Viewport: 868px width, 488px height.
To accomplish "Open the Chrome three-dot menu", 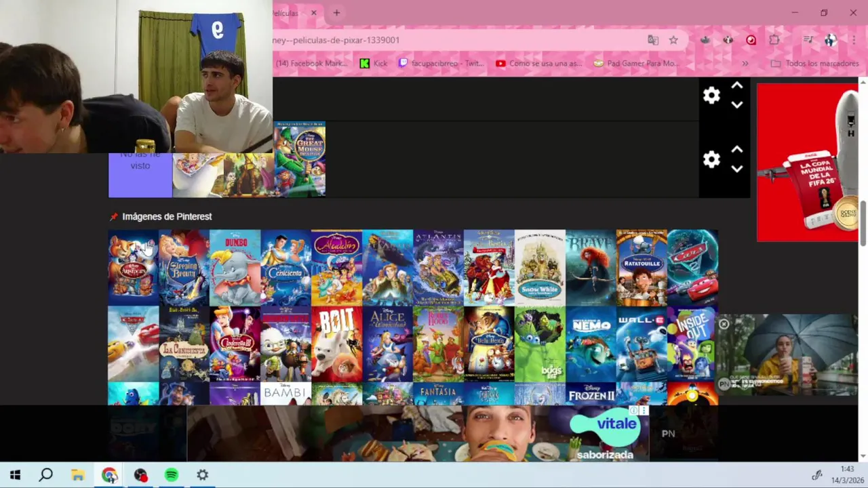I will [853, 40].
